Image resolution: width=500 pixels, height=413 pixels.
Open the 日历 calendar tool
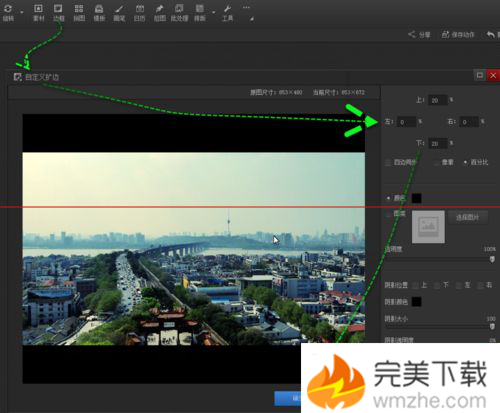point(140,13)
